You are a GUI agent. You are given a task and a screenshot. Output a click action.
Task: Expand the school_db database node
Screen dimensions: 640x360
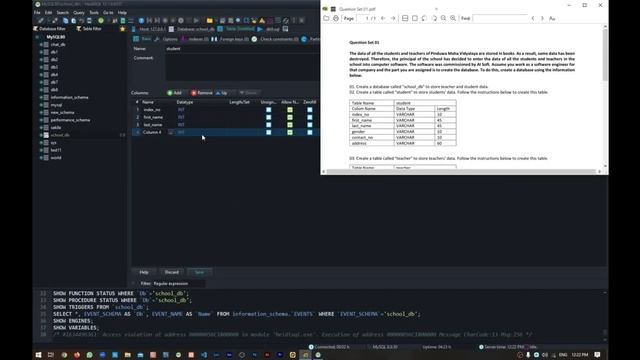[x=41, y=135]
